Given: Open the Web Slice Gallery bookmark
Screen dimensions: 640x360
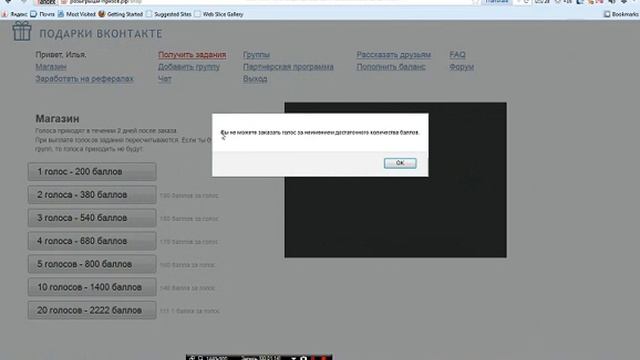Looking at the screenshot, I should 219,14.
